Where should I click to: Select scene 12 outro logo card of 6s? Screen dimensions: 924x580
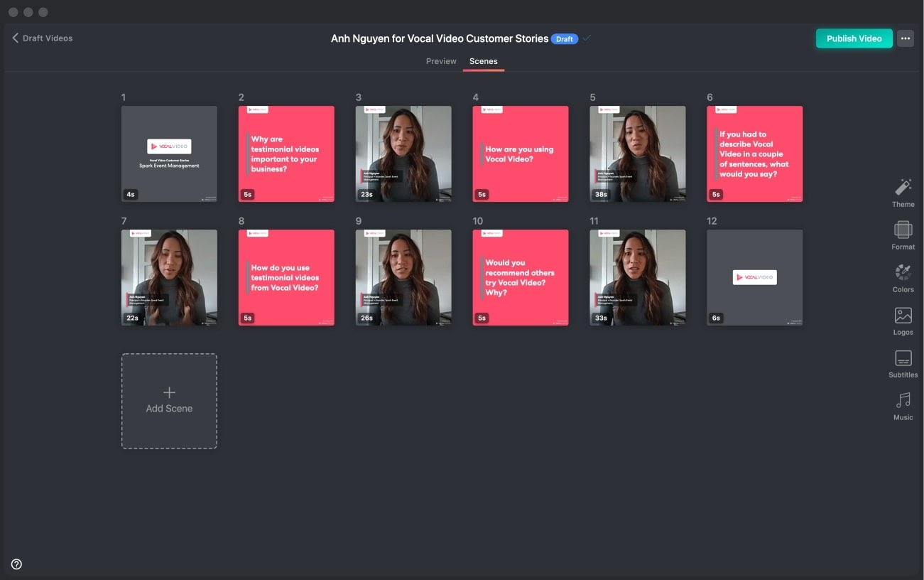click(x=755, y=278)
